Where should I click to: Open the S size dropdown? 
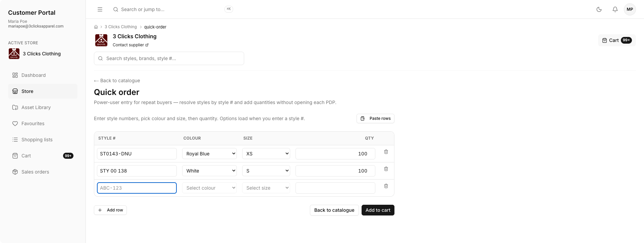[x=266, y=171]
